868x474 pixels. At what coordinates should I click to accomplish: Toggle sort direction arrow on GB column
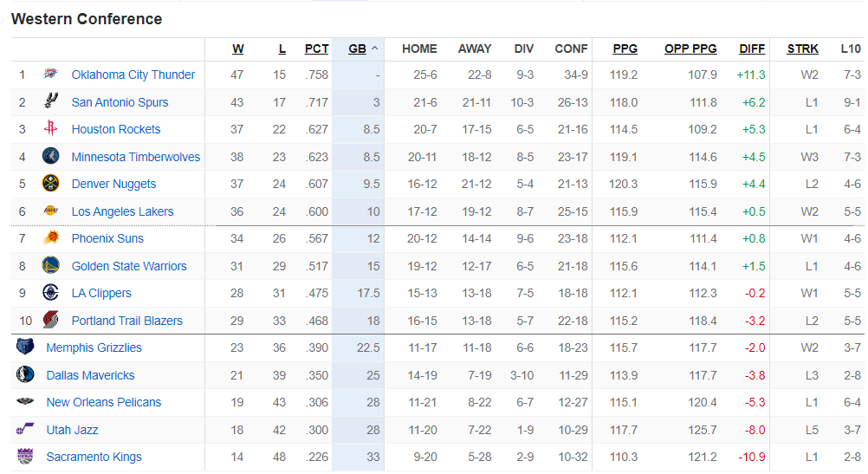[x=375, y=49]
